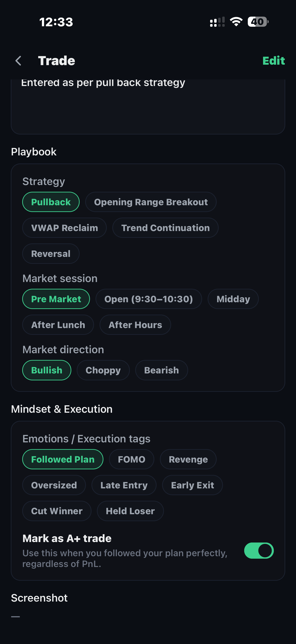Tag trade with FOMO
The width and height of the screenshot is (296, 644).
pos(131,459)
